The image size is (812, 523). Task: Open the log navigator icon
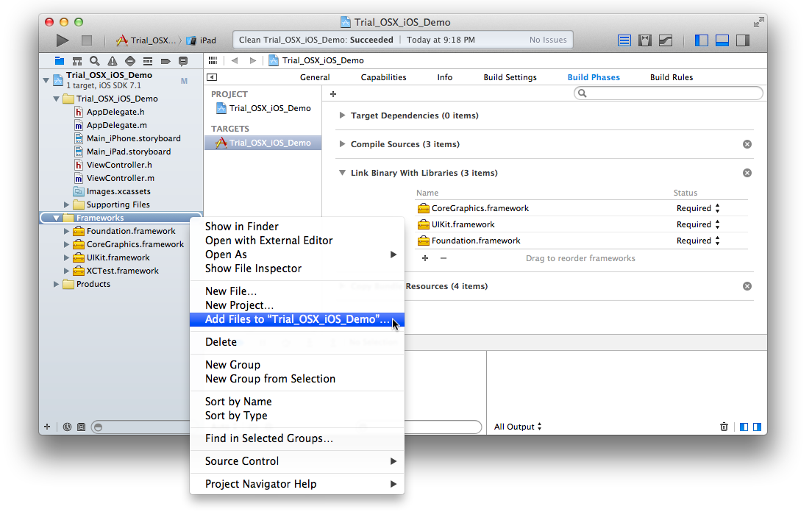[x=183, y=61]
